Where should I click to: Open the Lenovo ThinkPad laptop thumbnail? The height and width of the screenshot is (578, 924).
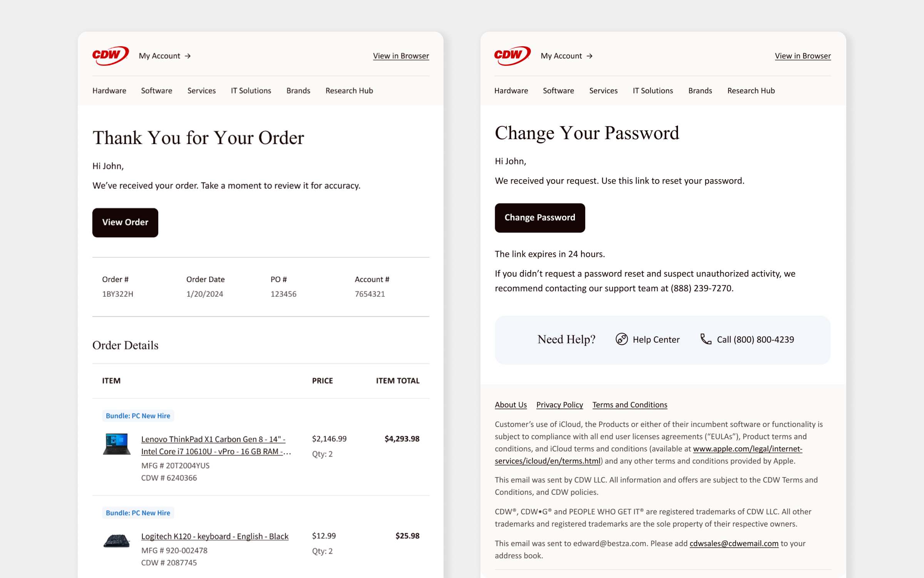(117, 444)
